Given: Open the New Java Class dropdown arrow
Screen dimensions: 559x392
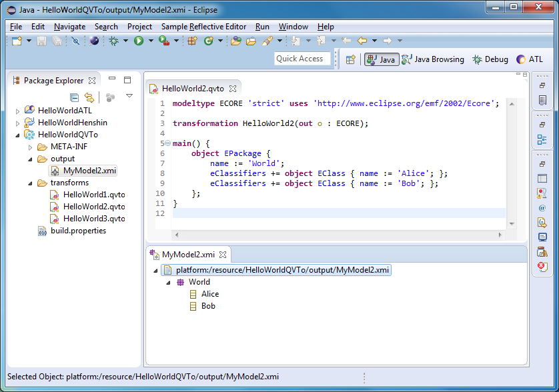Looking at the screenshot, I should [x=220, y=41].
